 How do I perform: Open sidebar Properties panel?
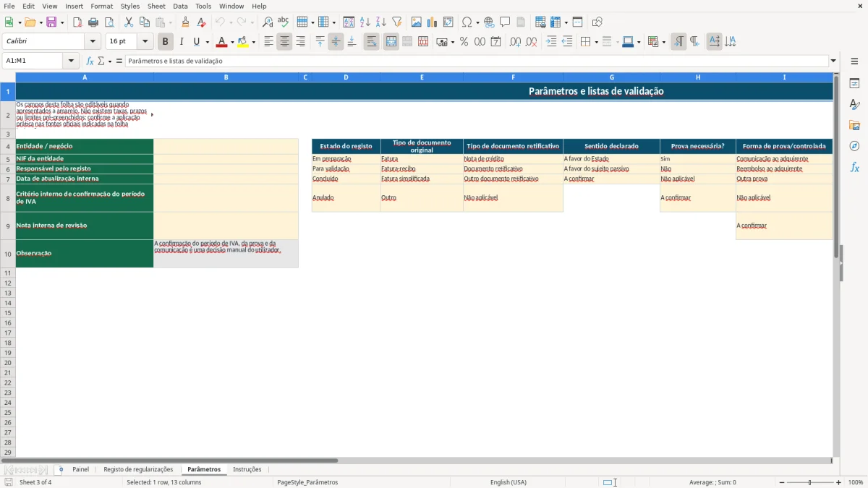854,83
